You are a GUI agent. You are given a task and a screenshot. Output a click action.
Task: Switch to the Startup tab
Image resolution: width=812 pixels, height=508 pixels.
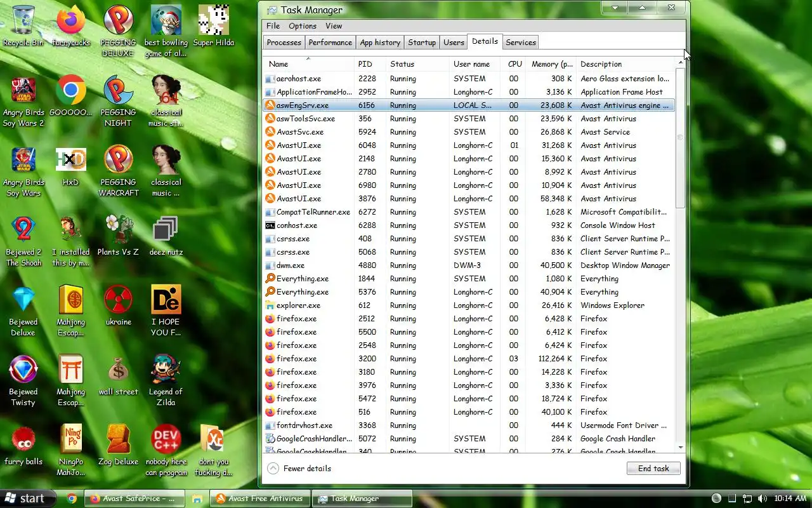click(x=422, y=43)
